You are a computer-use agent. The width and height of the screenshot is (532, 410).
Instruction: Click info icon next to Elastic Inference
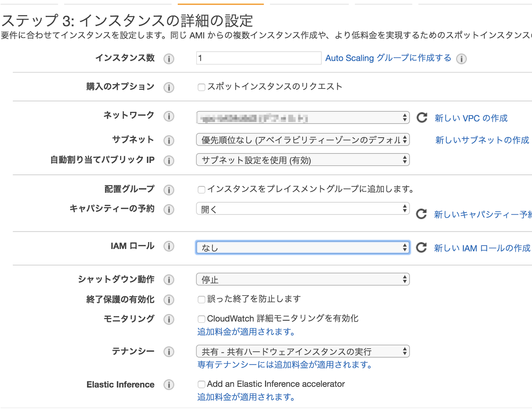tap(169, 385)
